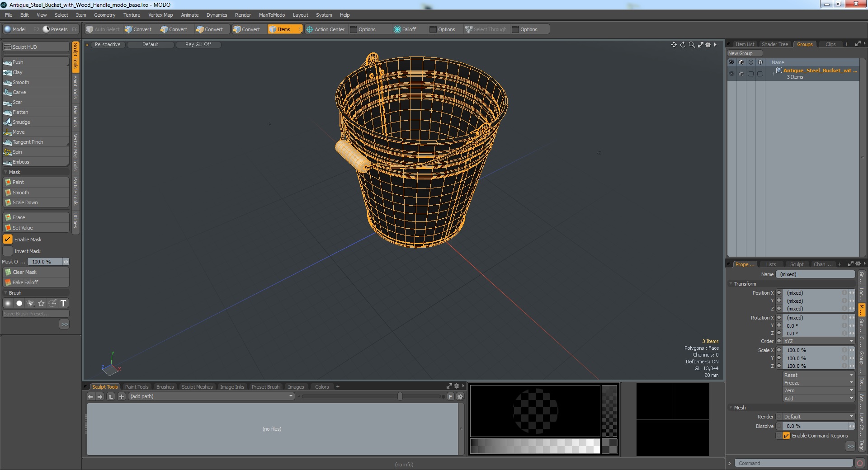
Task: Adjust Dissolve 0.0 % slider
Action: tap(818, 426)
